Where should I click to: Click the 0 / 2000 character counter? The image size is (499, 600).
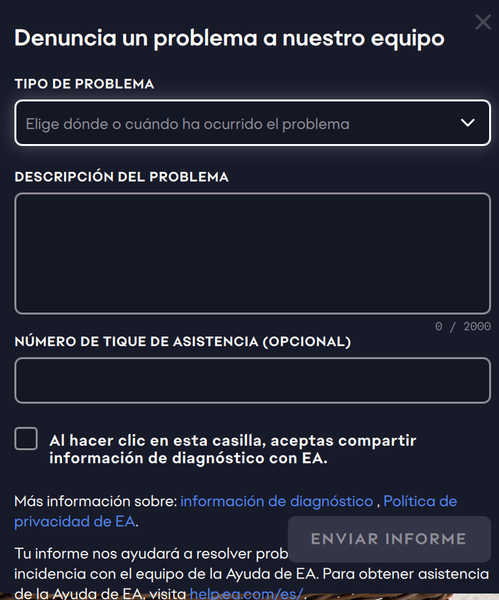click(463, 326)
